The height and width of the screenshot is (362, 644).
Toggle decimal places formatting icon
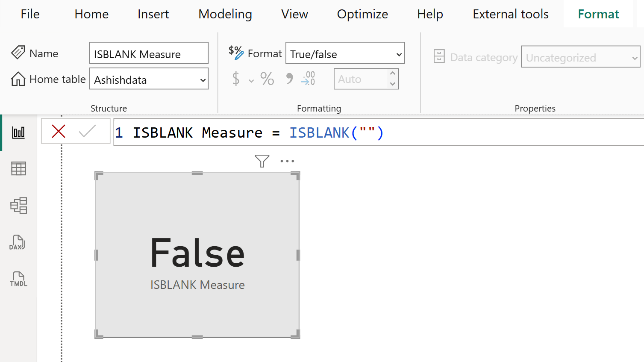click(308, 79)
